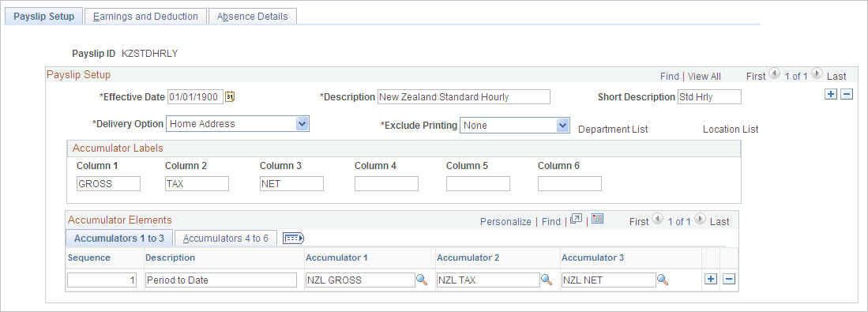The width and height of the screenshot is (868, 312).
Task: Switch to Earnings and Deduction tab
Action: (145, 17)
